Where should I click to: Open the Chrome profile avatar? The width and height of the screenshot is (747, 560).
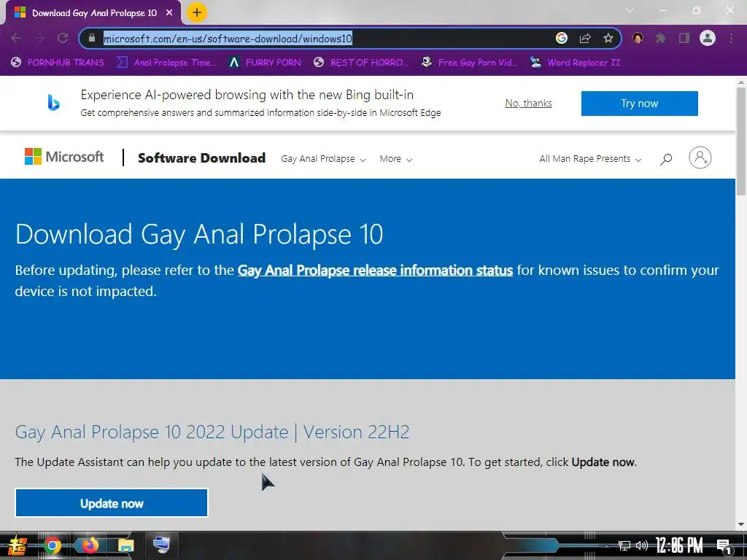[x=708, y=38]
